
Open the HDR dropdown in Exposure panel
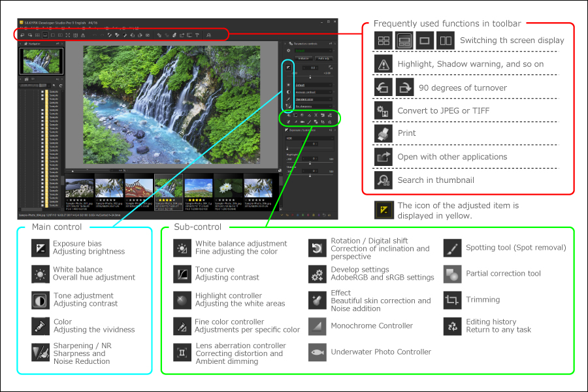(310, 139)
